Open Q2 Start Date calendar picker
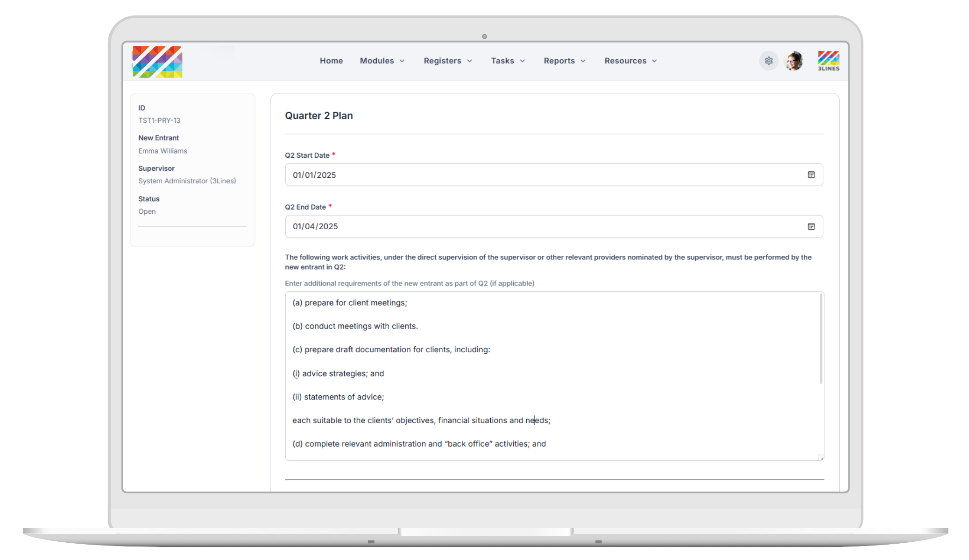The height and width of the screenshot is (560, 969). click(811, 175)
